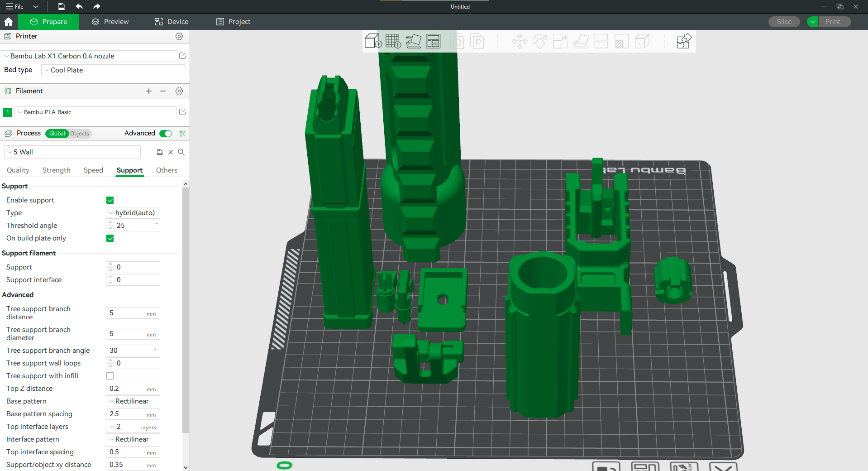Screen dimensions: 868x471
Task: Add a new filament with plus
Action: pyautogui.click(x=149, y=91)
